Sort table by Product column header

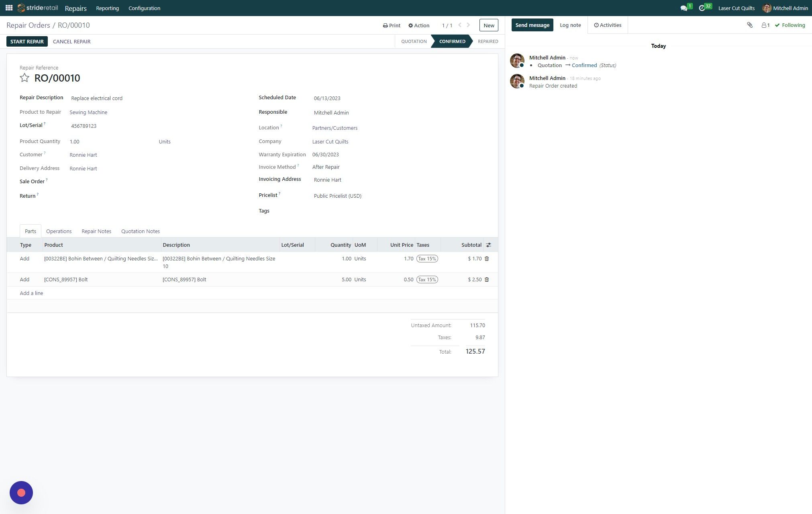pyautogui.click(x=102, y=245)
